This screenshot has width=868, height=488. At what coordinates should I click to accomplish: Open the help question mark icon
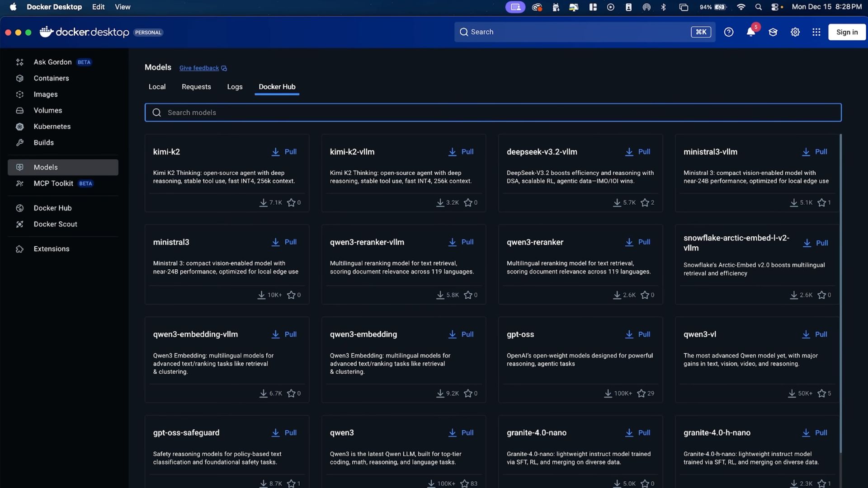click(729, 32)
